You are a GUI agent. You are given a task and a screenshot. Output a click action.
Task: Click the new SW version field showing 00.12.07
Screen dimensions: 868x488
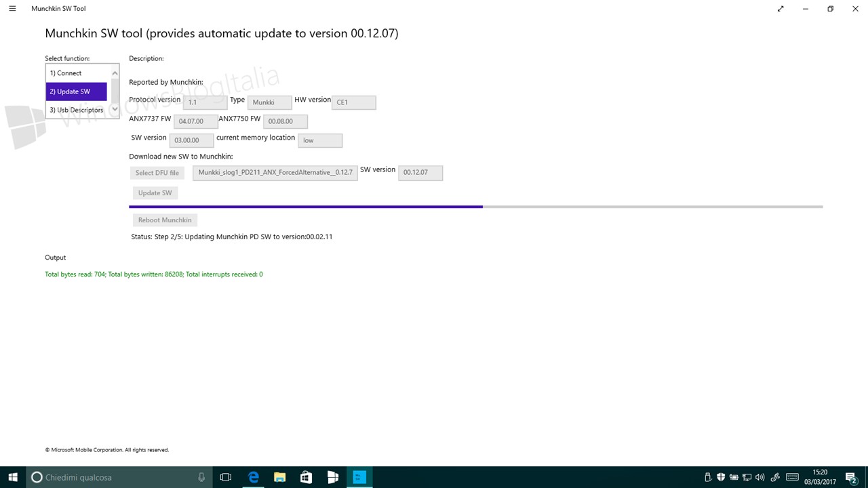click(420, 173)
